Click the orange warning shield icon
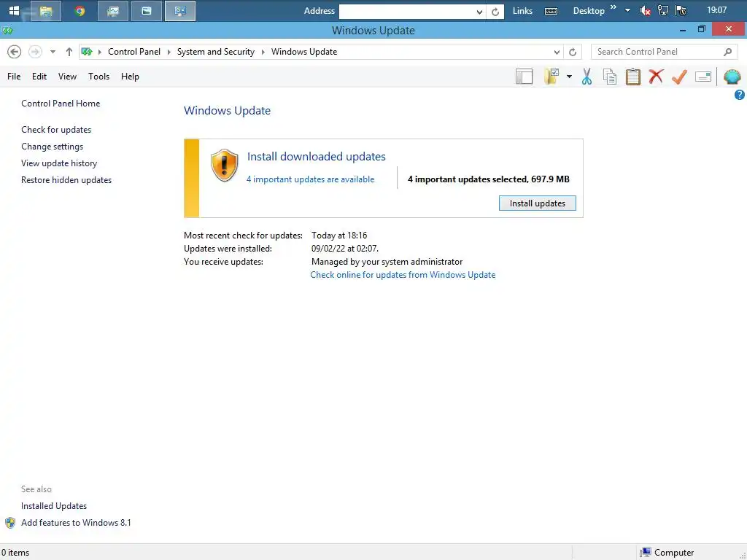This screenshot has height=560, width=747. [x=225, y=166]
